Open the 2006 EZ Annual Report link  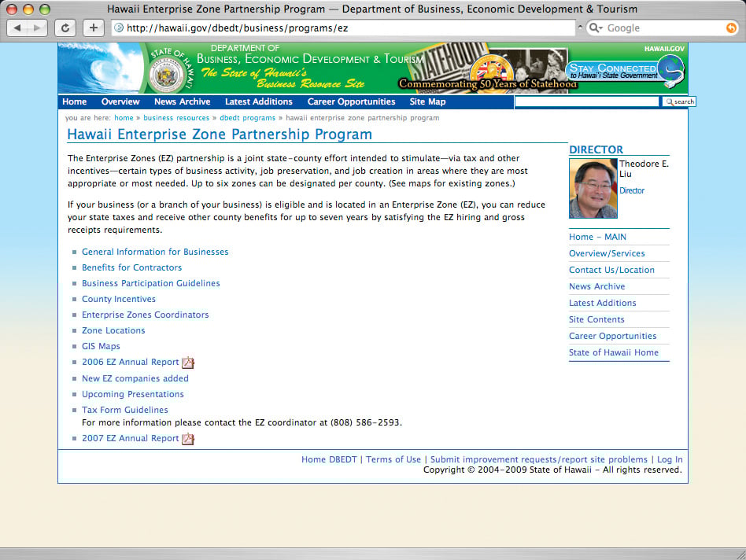point(131,363)
